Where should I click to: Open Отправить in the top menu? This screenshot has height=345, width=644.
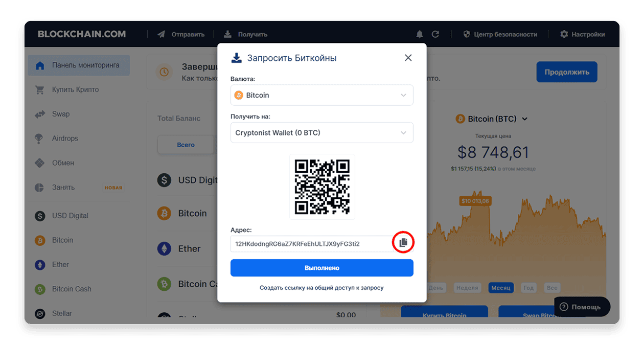(181, 34)
